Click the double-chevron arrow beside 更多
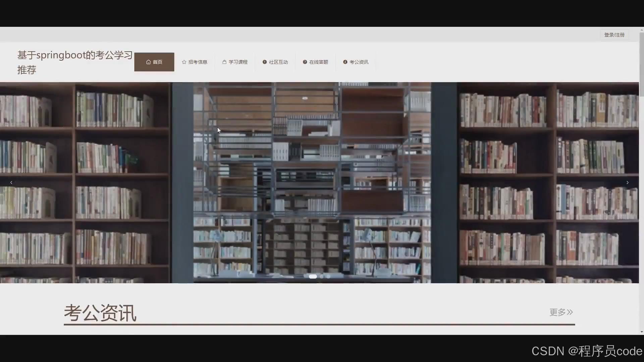Image resolution: width=644 pixels, height=362 pixels. 570,312
